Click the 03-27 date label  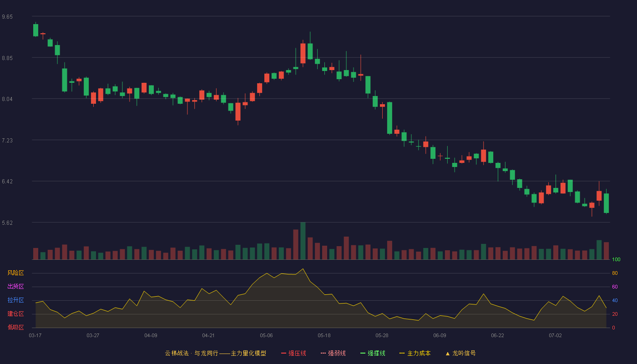[93, 335]
